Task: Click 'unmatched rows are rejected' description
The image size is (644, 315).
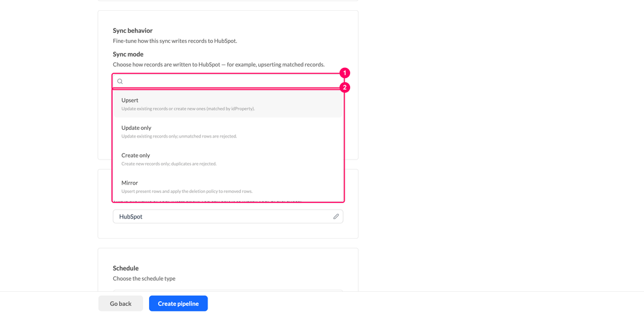Action: tap(179, 136)
